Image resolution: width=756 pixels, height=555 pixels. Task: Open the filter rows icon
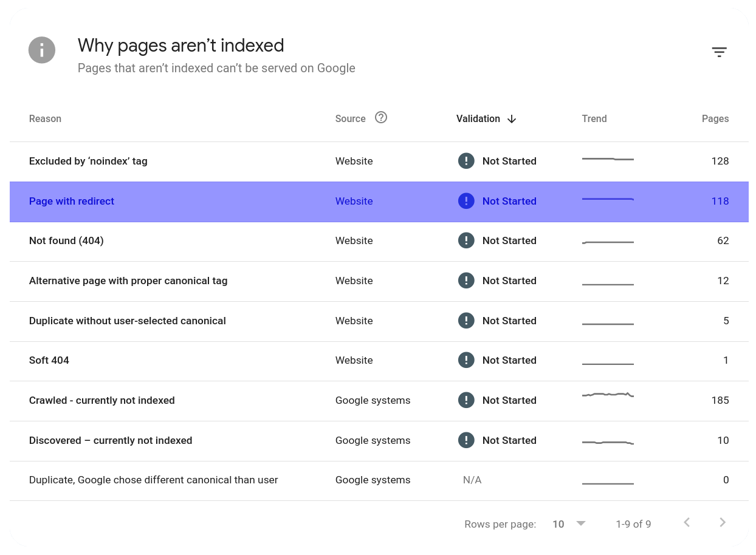pos(719,52)
